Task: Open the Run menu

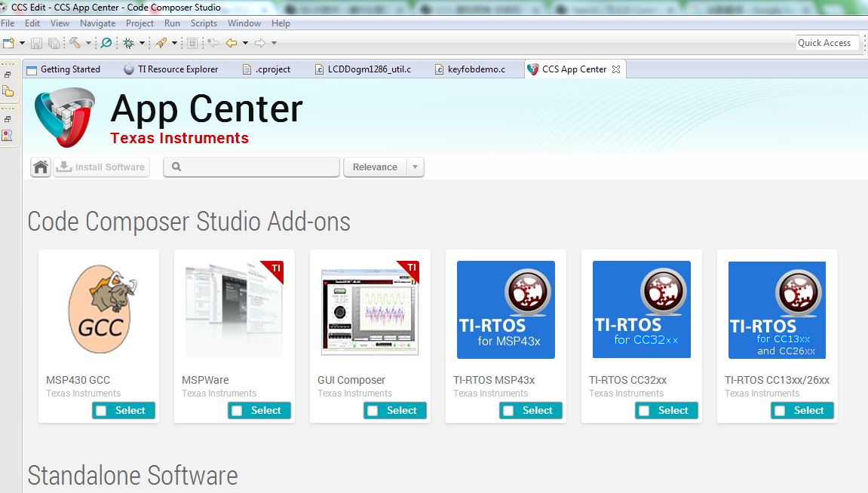Action: pos(172,23)
